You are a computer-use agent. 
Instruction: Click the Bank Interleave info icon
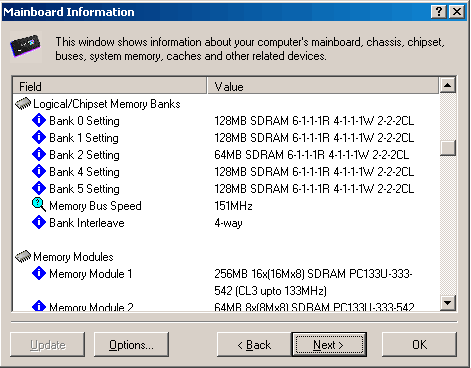tap(39, 222)
